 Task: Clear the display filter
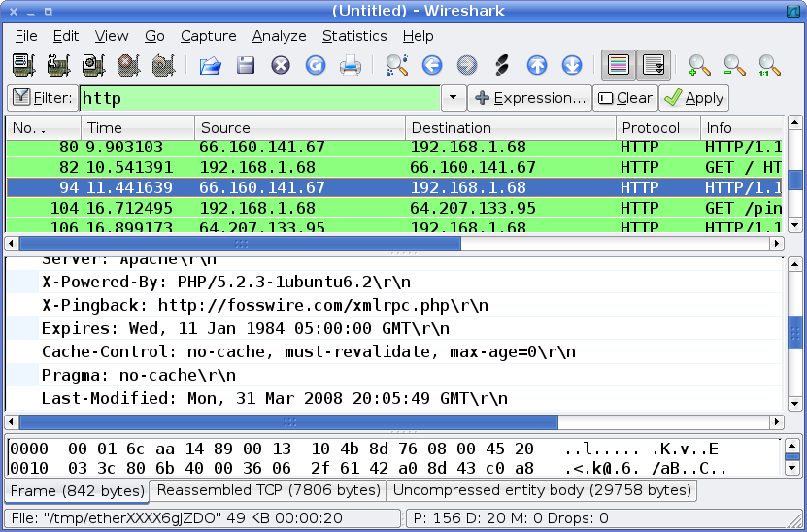tap(625, 98)
